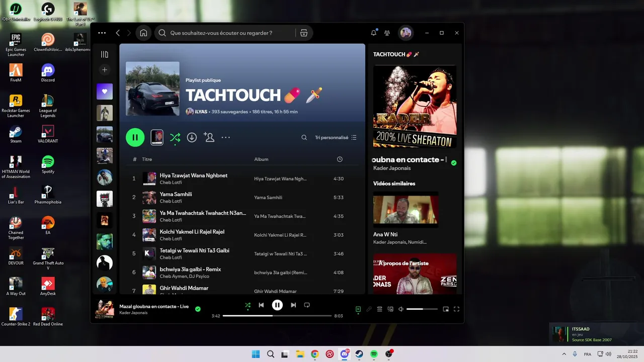Open the VALORANT desktop shortcut
644x362 pixels.
tap(48, 134)
